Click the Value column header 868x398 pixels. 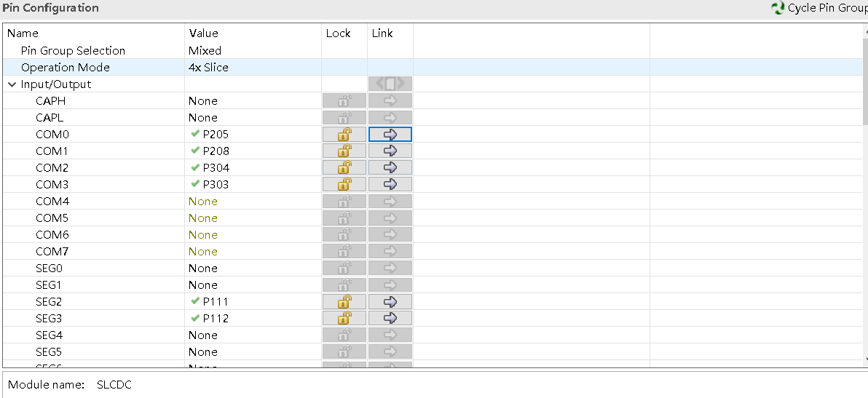click(x=204, y=33)
